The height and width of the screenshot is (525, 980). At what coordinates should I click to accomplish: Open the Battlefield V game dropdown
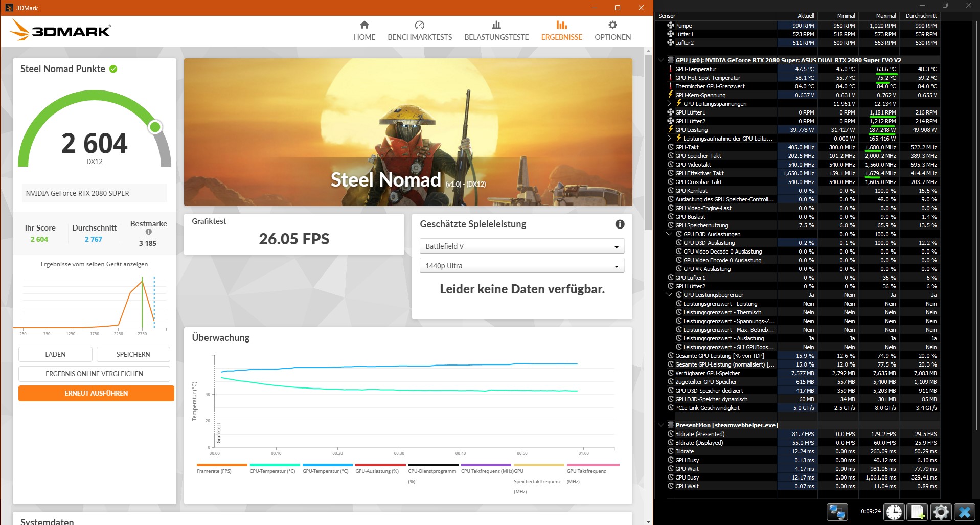tap(522, 246)
